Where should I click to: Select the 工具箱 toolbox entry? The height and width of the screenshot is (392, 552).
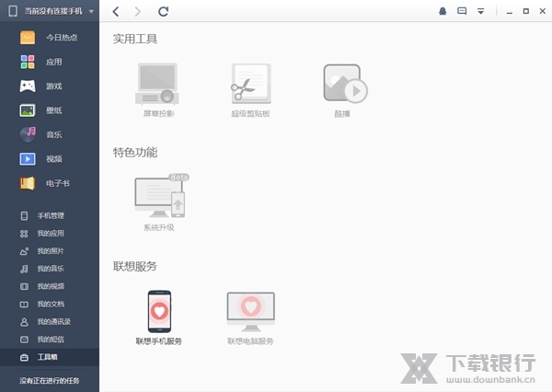click(50, 357)
